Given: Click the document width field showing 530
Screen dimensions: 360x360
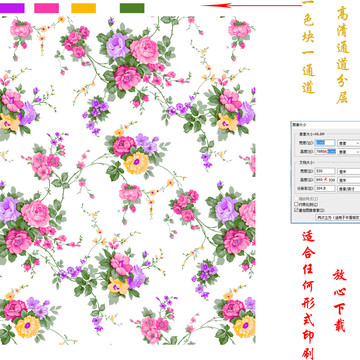Looking at the screenshot, I should 325,171.
